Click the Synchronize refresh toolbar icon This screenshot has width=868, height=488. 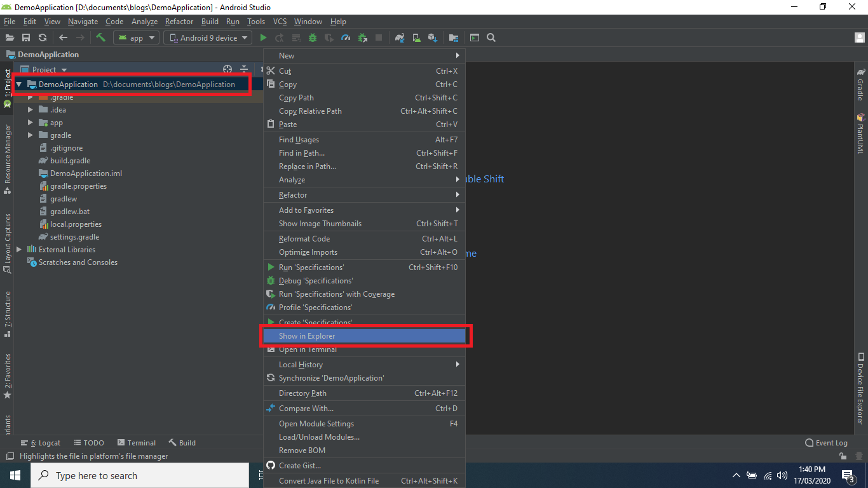tap(43, 38)
